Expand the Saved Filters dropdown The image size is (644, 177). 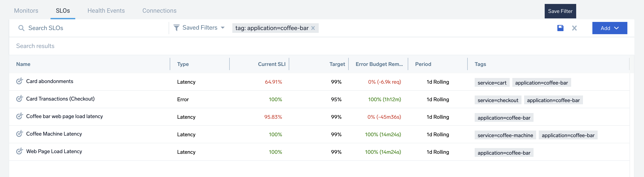click(x=222, y=28)
